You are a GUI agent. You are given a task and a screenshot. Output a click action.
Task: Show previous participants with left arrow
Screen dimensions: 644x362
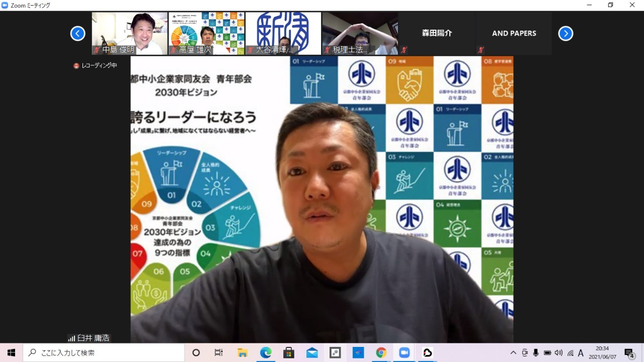click(x=77, y=34)
